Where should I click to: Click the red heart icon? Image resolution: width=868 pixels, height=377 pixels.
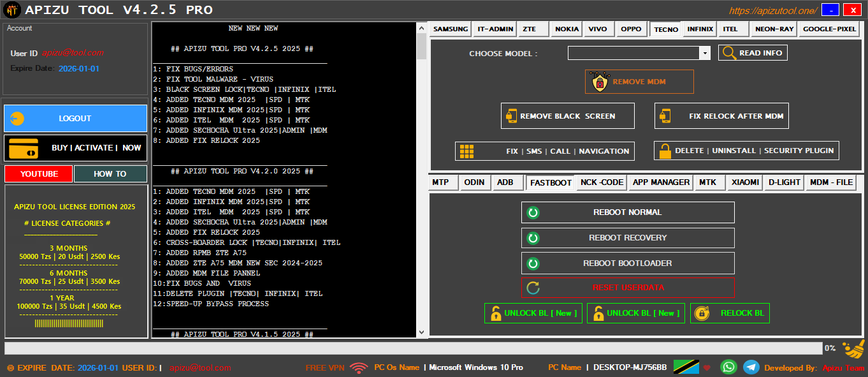click(707, 367)
